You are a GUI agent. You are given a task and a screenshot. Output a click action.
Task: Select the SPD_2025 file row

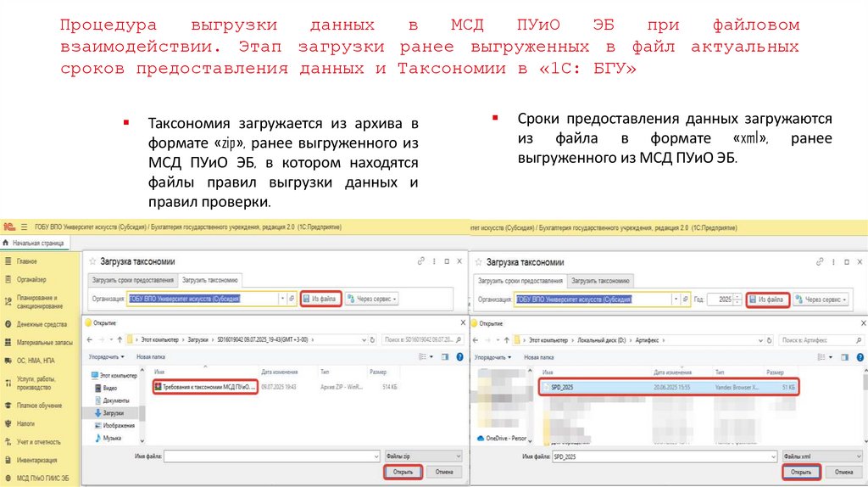pos(669,387)
